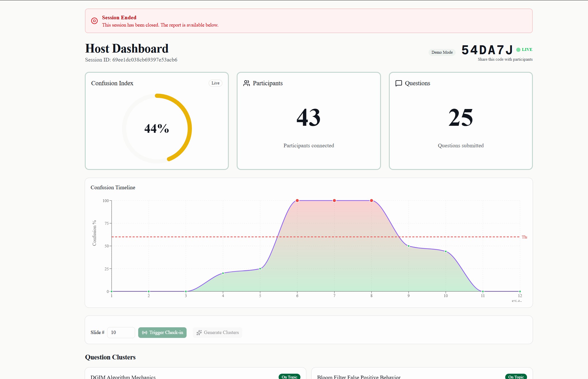This screenshot has height=379, width=588.
Task: Click the On Topic badge on DGIM cluster
Action: pos(289,377)
